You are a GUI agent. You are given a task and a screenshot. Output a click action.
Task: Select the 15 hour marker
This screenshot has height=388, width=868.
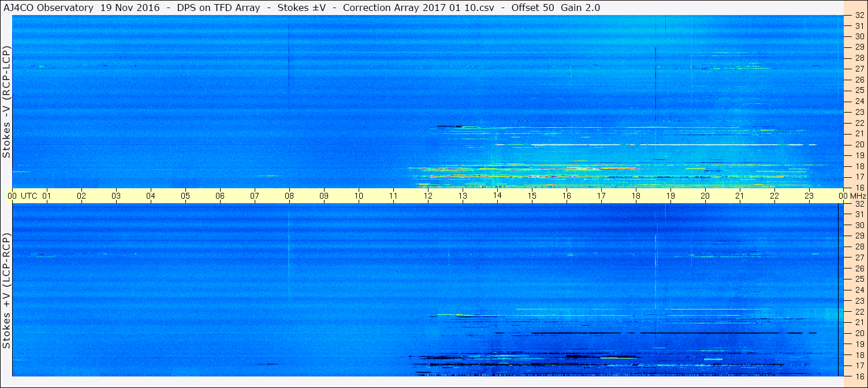532,196
